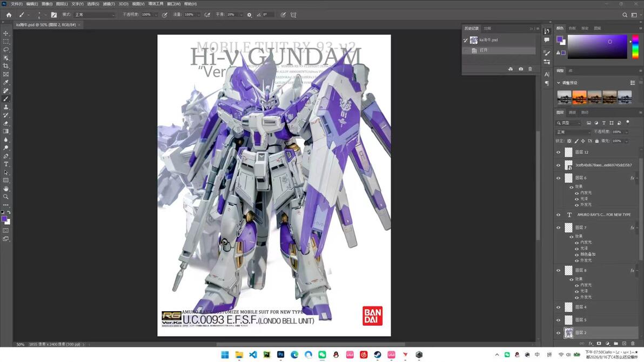Hide 图层 4 layer visibility eye

point(558,307)
